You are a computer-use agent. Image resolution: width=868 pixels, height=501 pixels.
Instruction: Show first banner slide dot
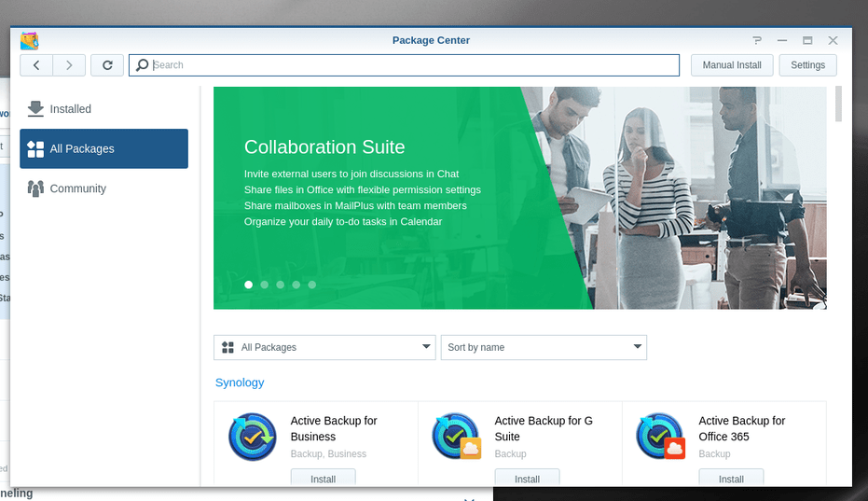point(249,285)
